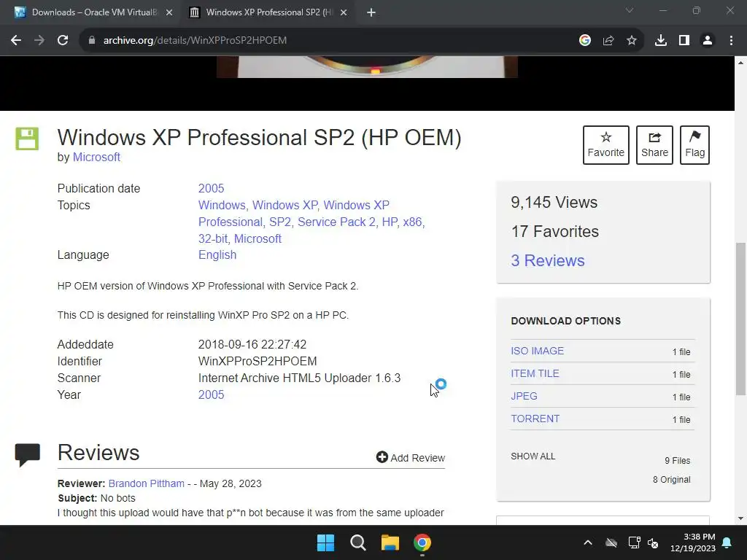The width and height of the screenshot is (747, 560).
Task: Open the clock showing 3:38 PM
Action: pyautogui.click(x=693, y=542)
